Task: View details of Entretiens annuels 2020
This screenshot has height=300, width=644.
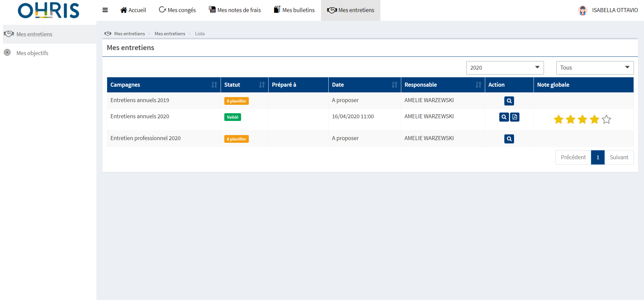Action: point(504,117)
